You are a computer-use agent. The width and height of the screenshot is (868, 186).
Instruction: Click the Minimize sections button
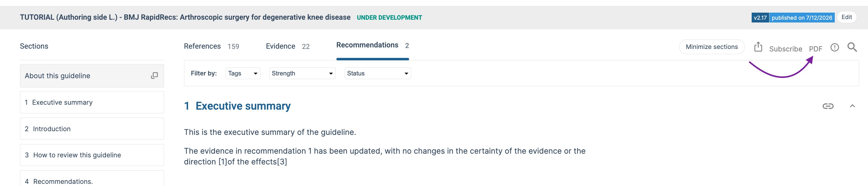pos(711,47)
